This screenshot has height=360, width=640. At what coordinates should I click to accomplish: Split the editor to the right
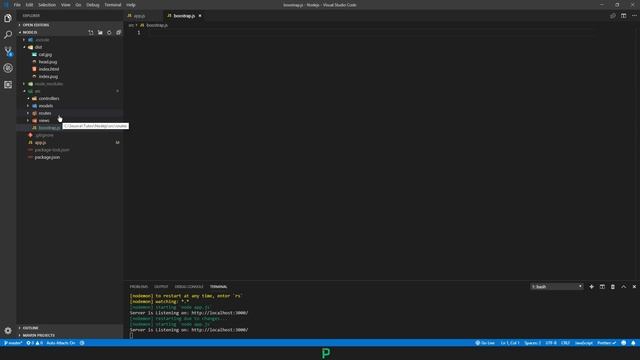click(x=623, y=16)
